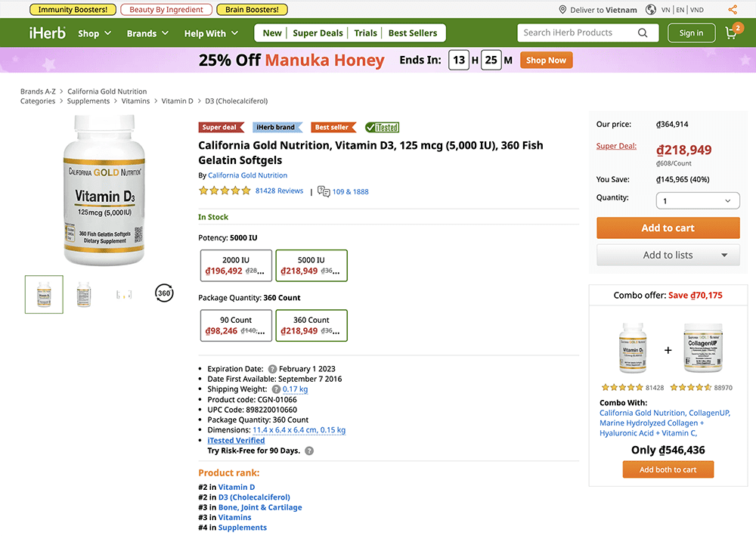756x536 pixels.
Task: Click the search magnifier icon
Action: click(643, 33)
